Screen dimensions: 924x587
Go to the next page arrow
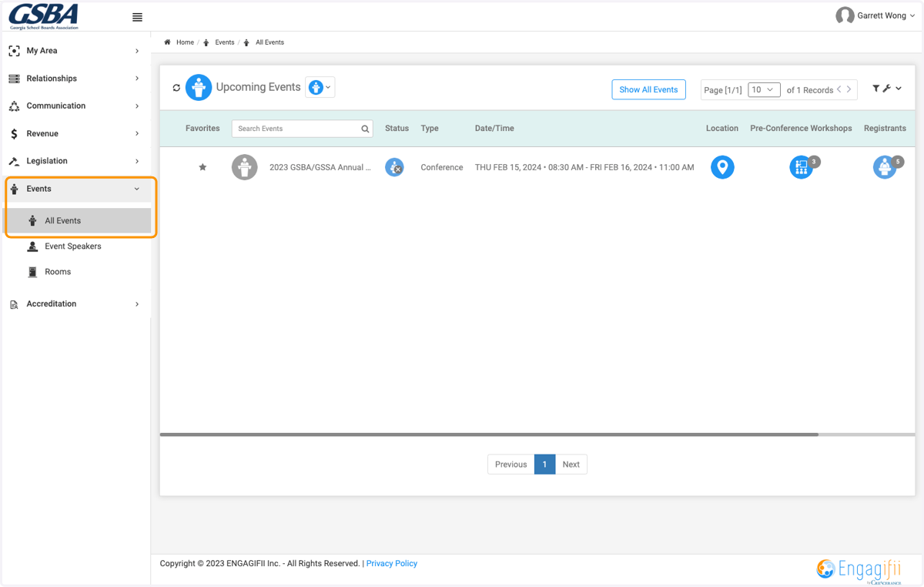coord(849,89)
